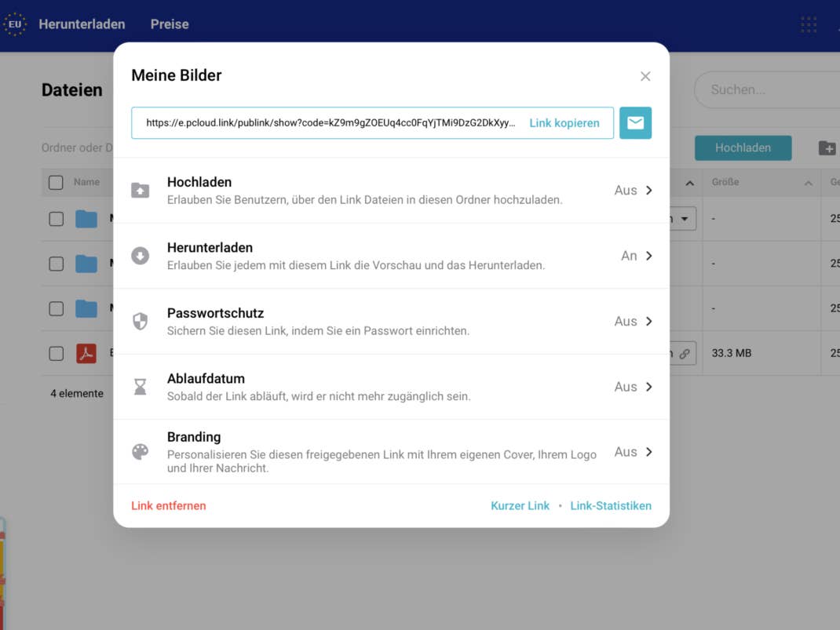
Task: Click the Branding title text
Action: pyautogui.click(x=194, y=437)
